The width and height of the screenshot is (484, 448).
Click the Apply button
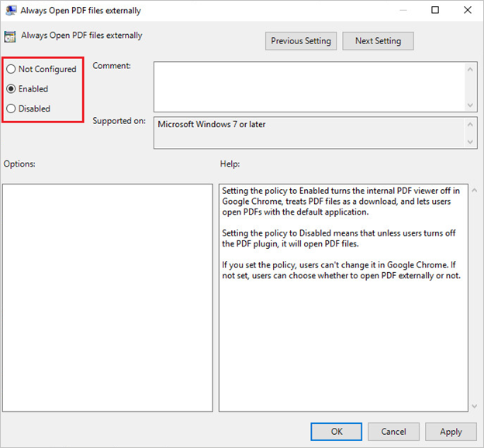click(451, 432)
